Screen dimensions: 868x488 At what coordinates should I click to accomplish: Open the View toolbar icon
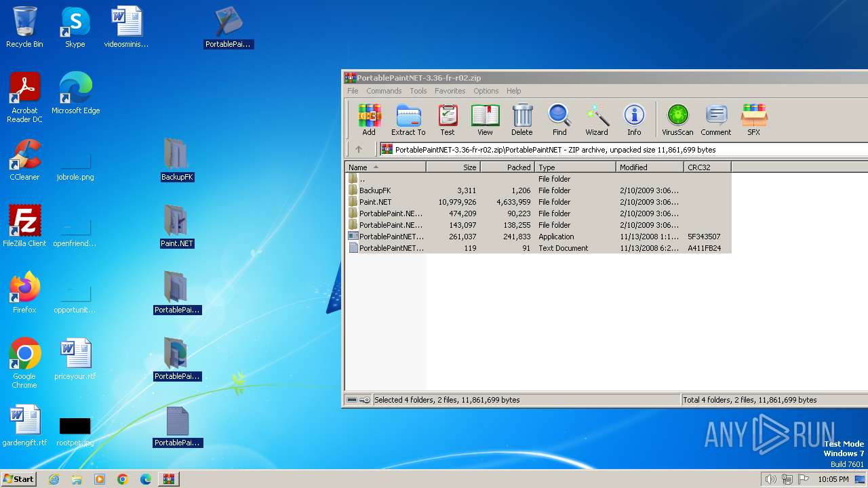(x=485, y=120)
